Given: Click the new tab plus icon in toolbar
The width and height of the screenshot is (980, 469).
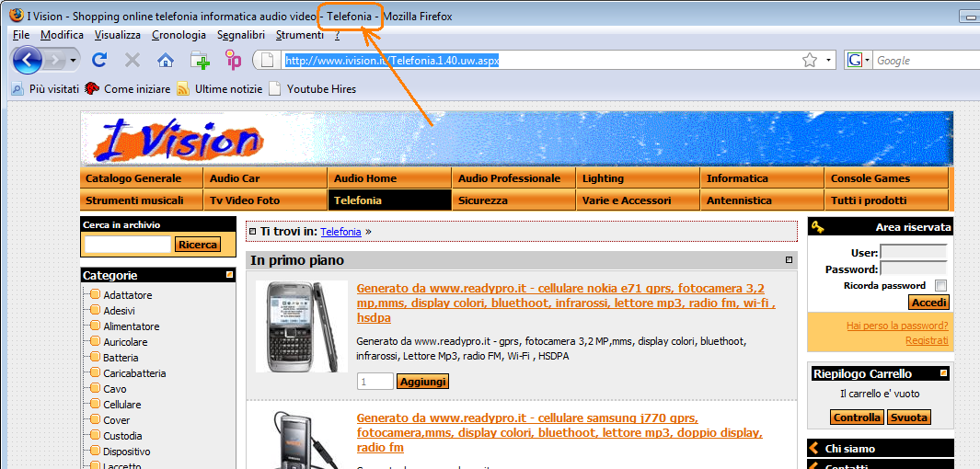Looking at the screenshot, I should click(x=200, y=60).
